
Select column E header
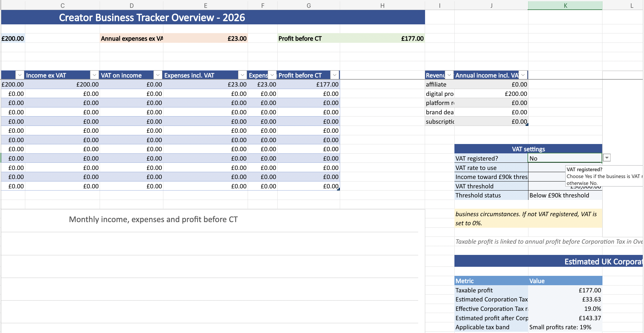click(206, 5)
